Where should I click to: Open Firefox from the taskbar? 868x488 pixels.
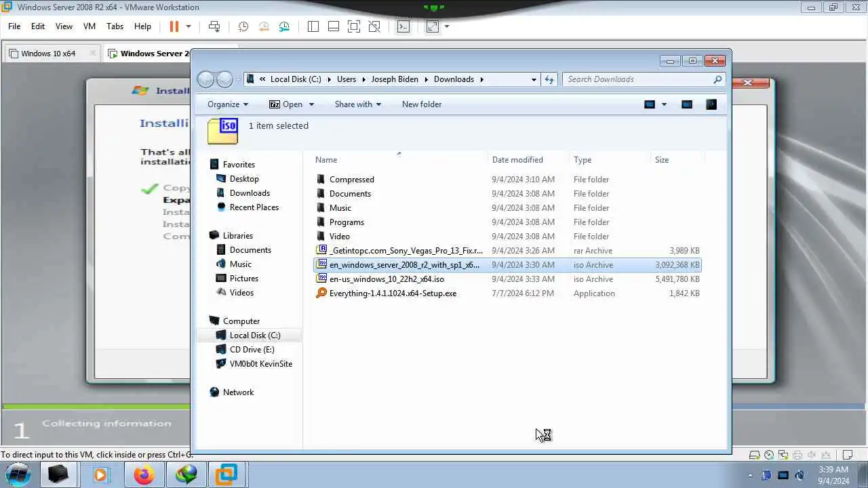pyautogui.click(x=143, y=474)
